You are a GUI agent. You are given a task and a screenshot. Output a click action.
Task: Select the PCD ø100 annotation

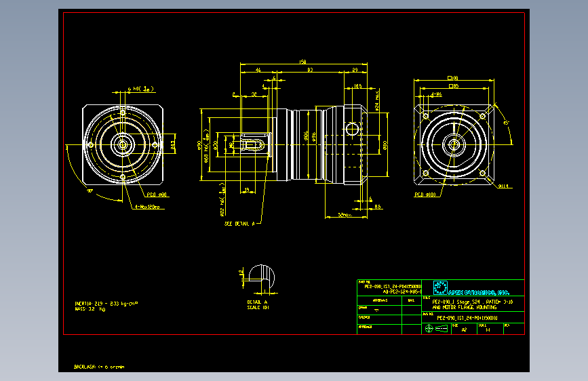[x=425, y=195]
